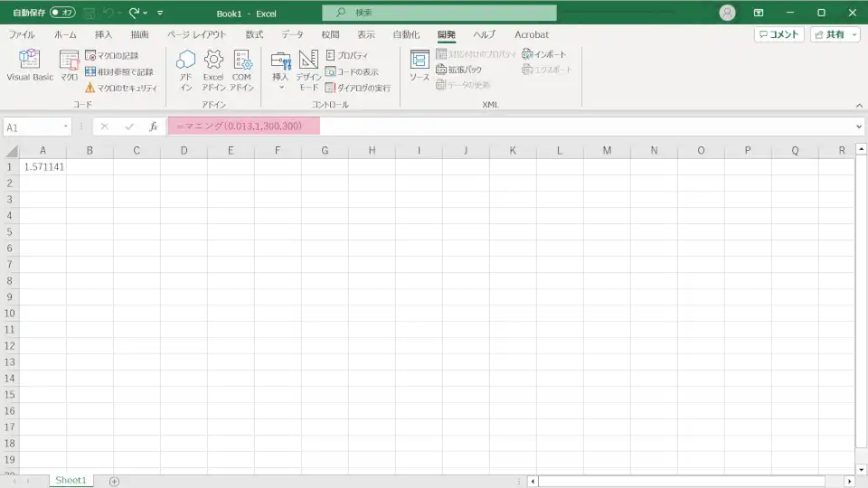
Task: Open マクロのセキュリティ settings
Action: (121, 88)
